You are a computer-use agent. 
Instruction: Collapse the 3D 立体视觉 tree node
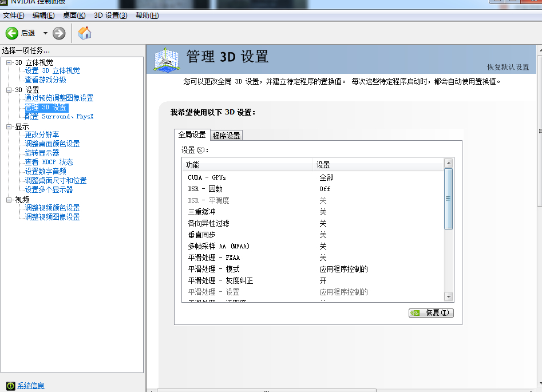click(9, 62)
